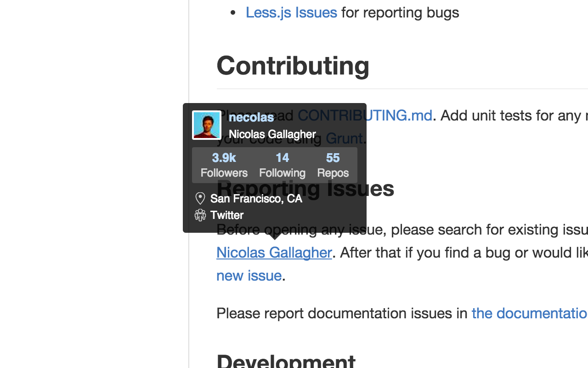Click necolas avatar in hovercard
This screenshot has width=588, height=368.
pos(207,125)
